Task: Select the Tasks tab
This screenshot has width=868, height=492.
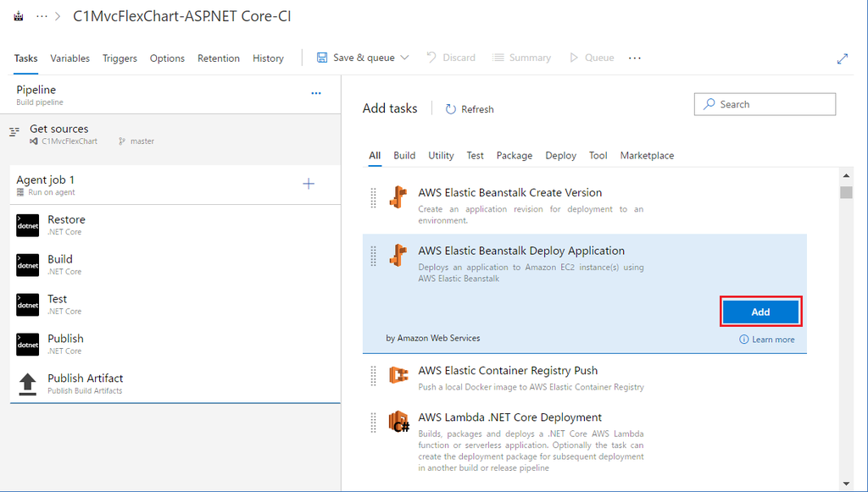Action: point(25,58)
